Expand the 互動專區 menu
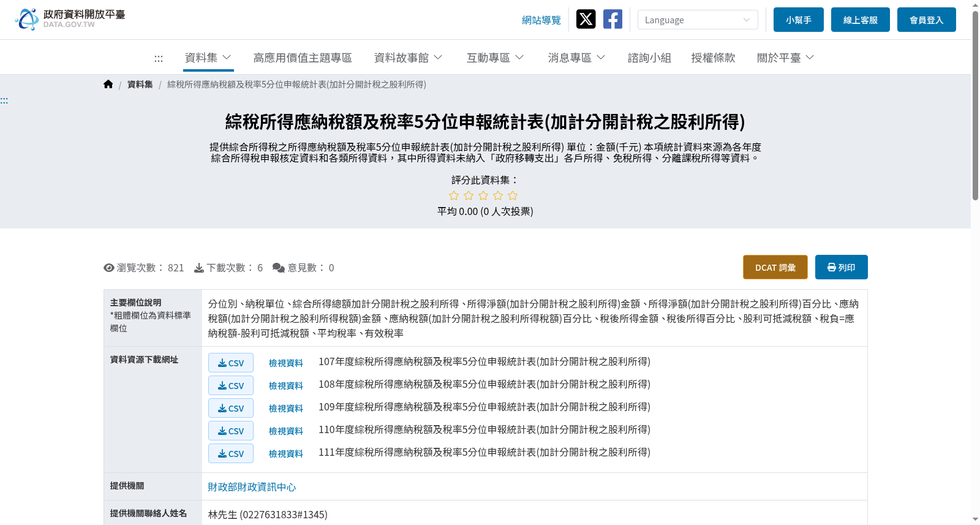This screenshot has height=525, width=980. [x=496, y=58]
